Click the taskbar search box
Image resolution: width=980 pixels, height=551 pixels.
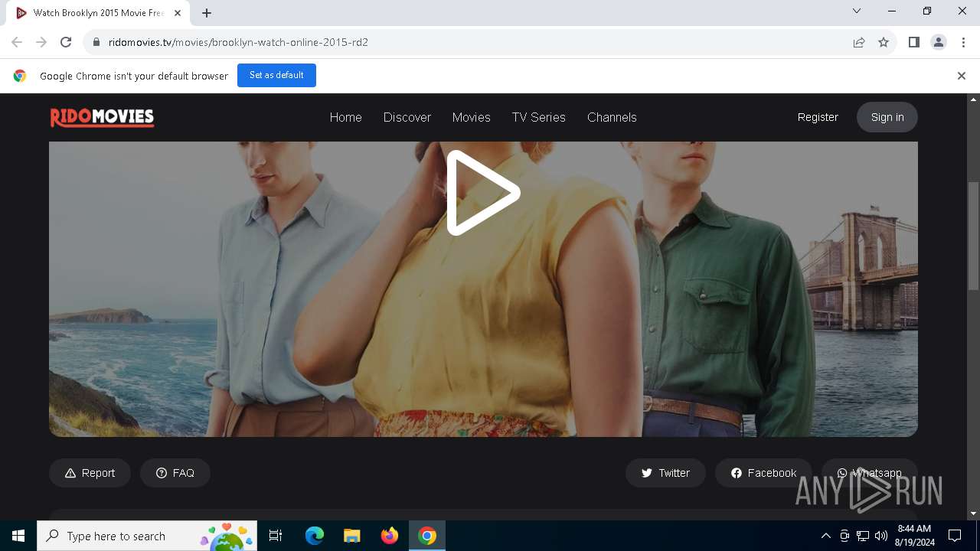(147, 536)
